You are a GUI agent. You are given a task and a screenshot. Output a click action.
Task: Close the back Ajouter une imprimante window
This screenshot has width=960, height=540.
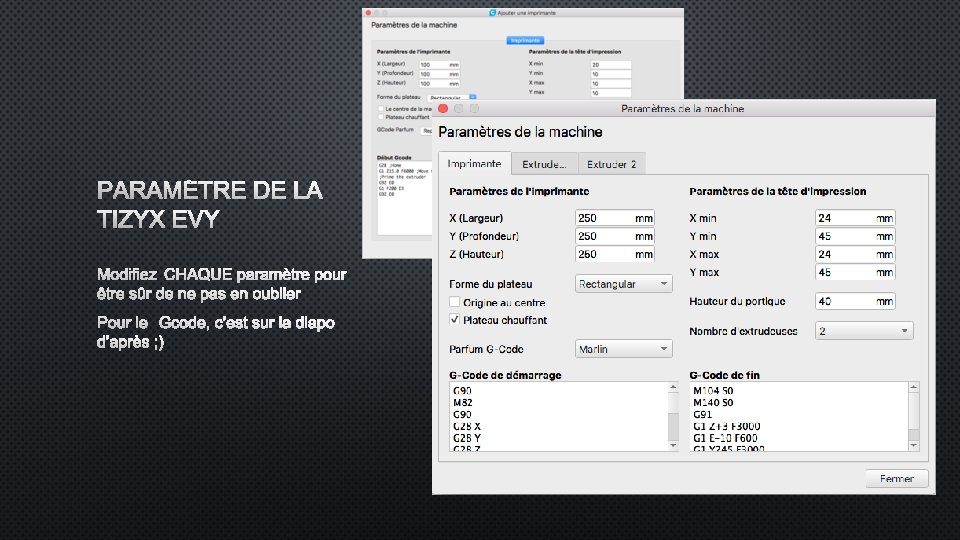[368, 12]
